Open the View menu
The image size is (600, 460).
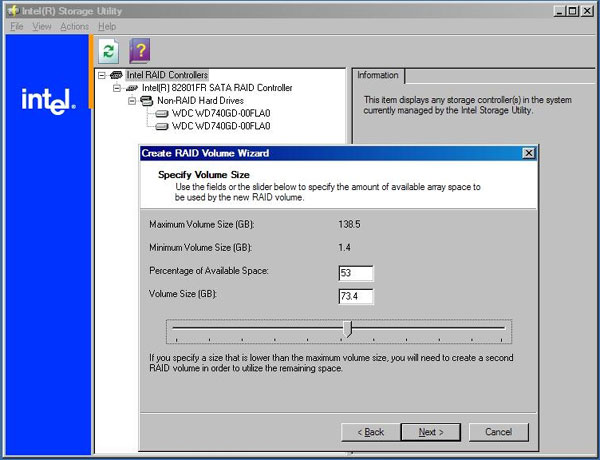tap(42, 26)
